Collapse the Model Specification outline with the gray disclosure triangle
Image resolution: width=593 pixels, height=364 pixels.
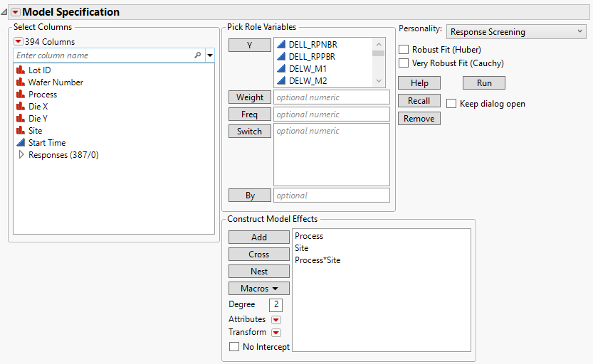pos(4,13)
